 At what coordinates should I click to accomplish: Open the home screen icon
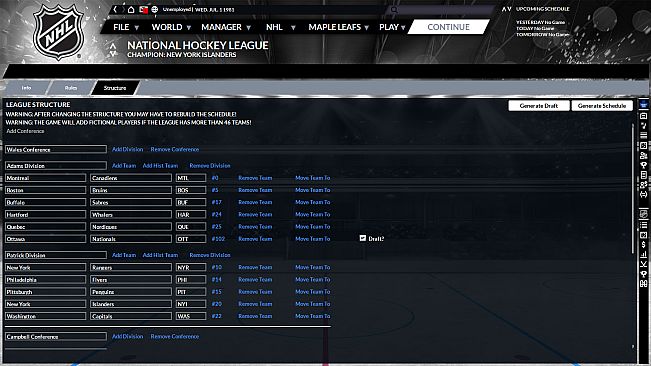point(131,9)
